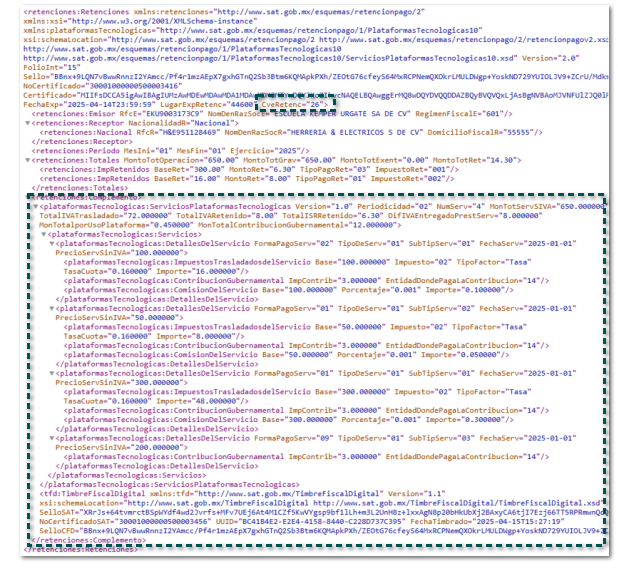Click ComisionDelServicio with Importe="0.300000"
618x578 pixels.
point(289,420)
